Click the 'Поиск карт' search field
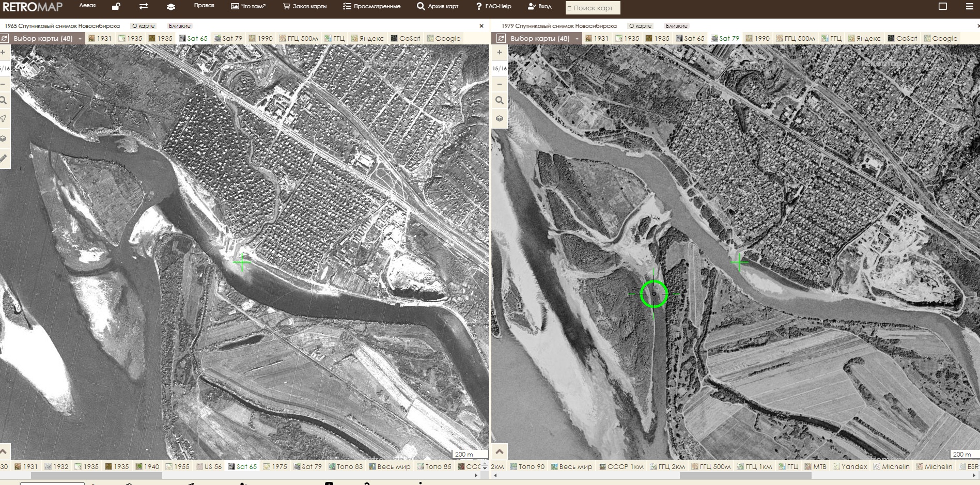The height and width of the screenshot is (485, 980). coord(593,8)
